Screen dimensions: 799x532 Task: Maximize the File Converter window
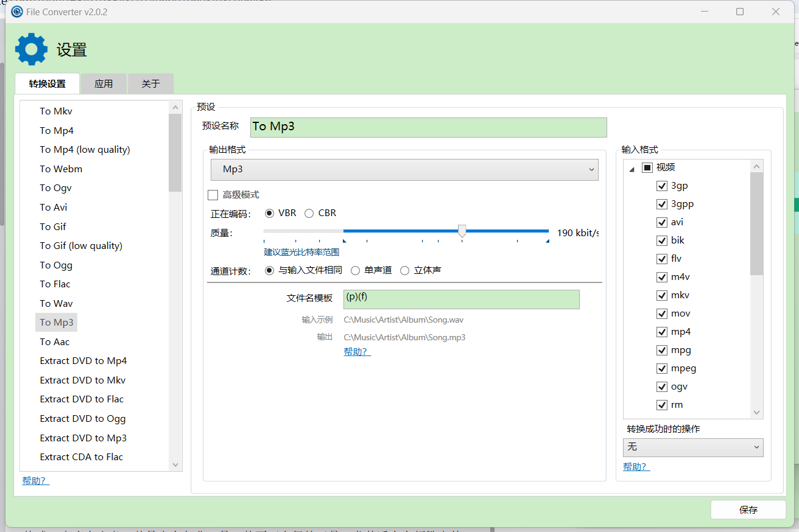(740, 12)
